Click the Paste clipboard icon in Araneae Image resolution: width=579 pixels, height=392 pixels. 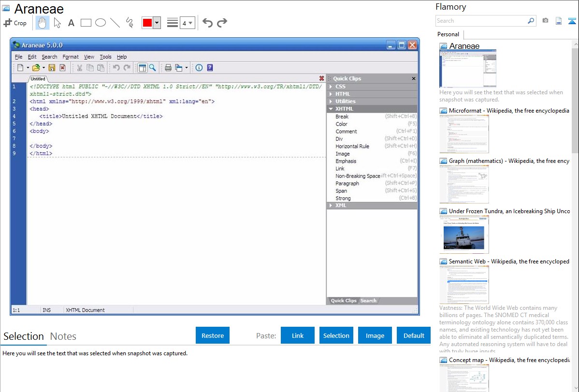point(101,68)
